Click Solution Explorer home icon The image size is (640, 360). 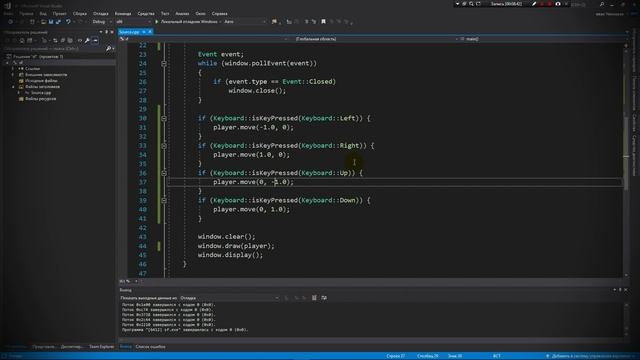[x=22, y=40]
